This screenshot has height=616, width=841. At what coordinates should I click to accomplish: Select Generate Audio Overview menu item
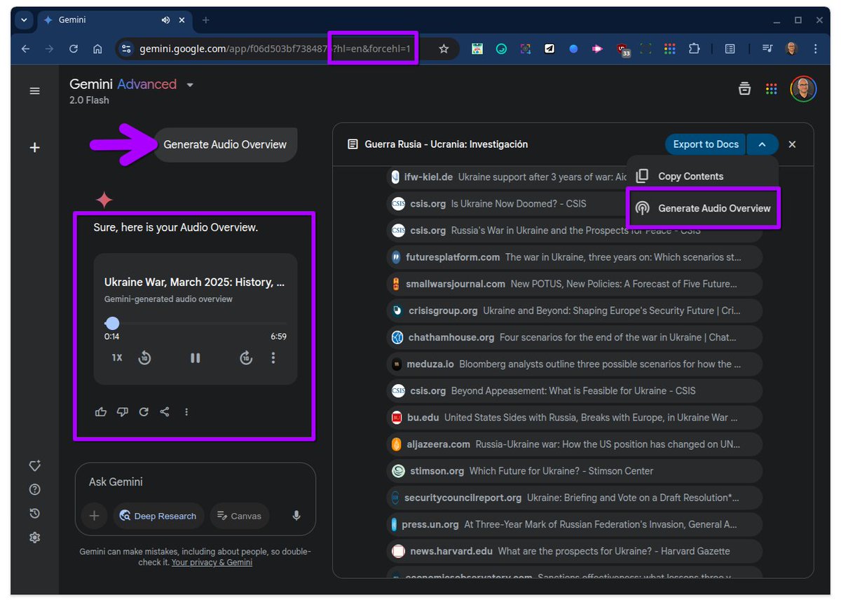(x=703, y=208)
